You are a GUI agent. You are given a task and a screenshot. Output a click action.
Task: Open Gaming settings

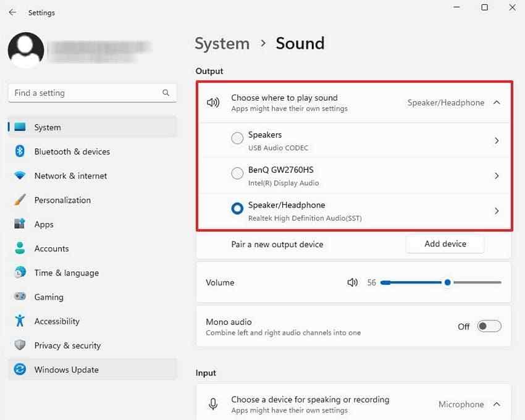click(93, 296)
